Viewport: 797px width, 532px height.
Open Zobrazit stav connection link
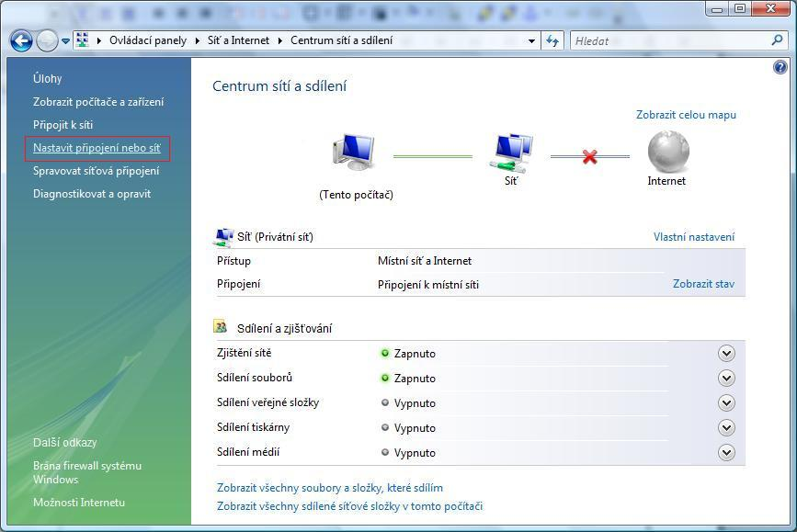tap(703, 285)
